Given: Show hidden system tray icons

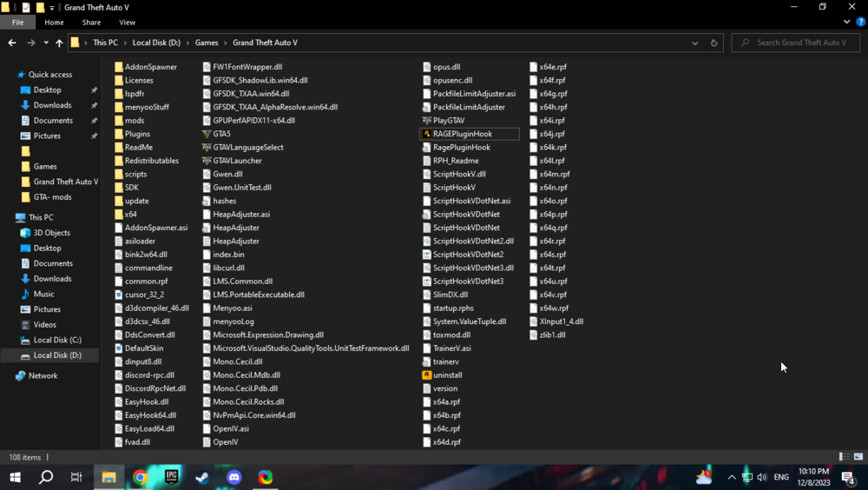Looking at the screenshot, I should tap(732, 477).
